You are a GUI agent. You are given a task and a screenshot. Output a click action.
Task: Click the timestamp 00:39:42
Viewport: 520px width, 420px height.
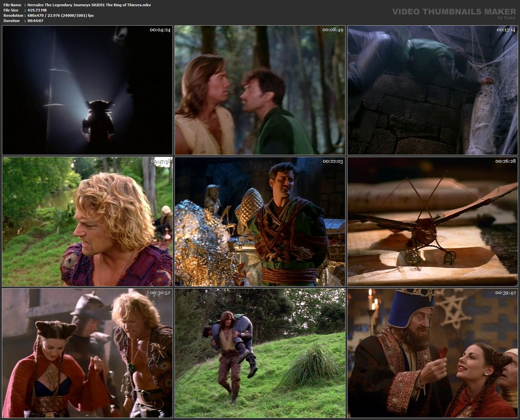pos(506,293)
